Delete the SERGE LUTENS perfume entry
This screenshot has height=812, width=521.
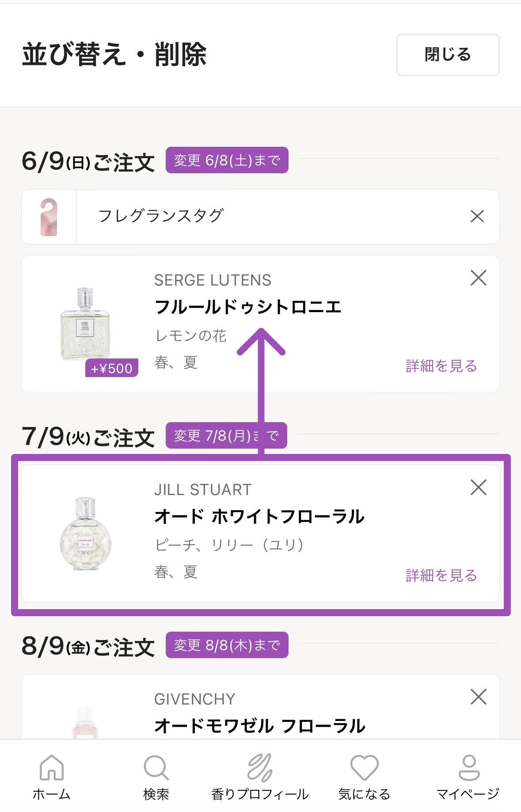point(478,278)
